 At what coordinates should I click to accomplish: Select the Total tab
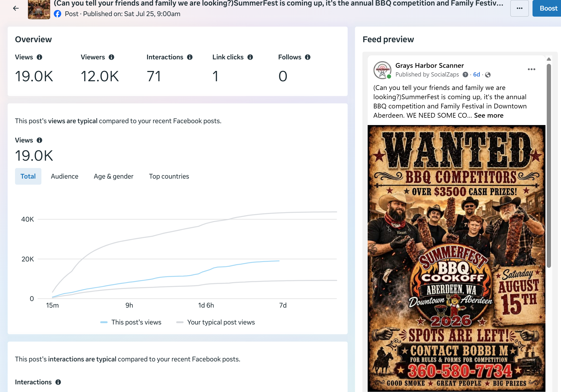click(28, 176)
